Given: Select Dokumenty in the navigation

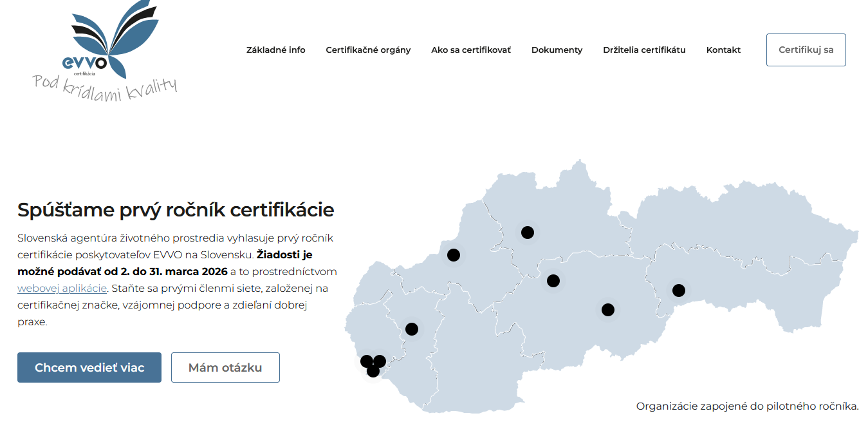Looking at the screenshot, I should (x=557, y=50).
